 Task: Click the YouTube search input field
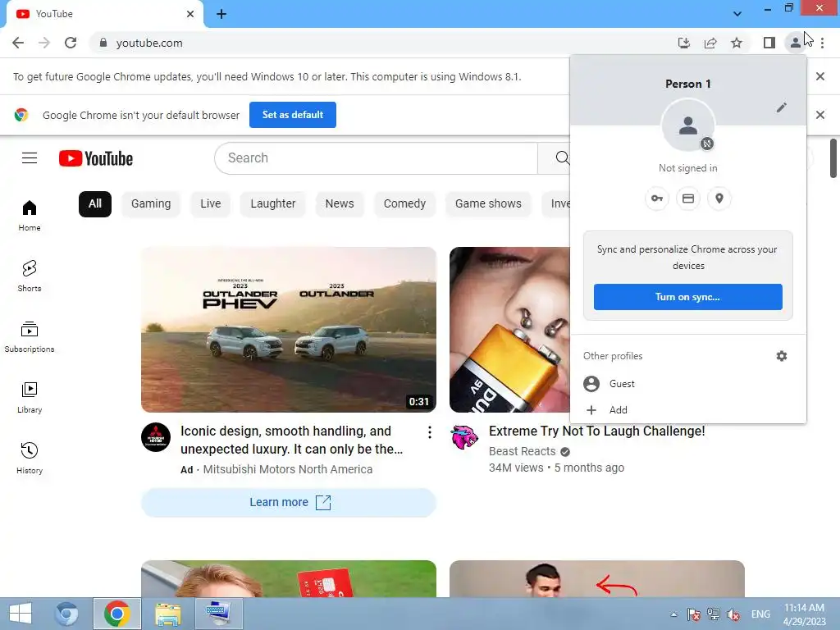(x=376, y=158)
